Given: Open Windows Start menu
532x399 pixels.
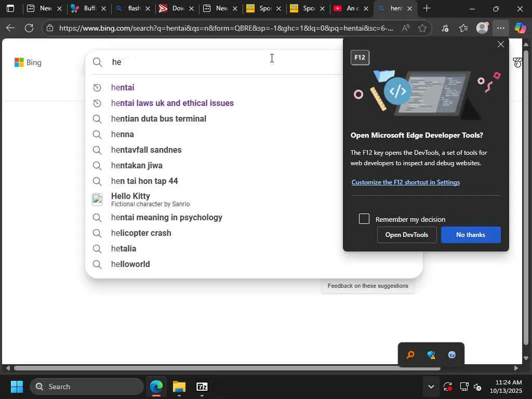Looking at the screenshot, I should (17, 387).
